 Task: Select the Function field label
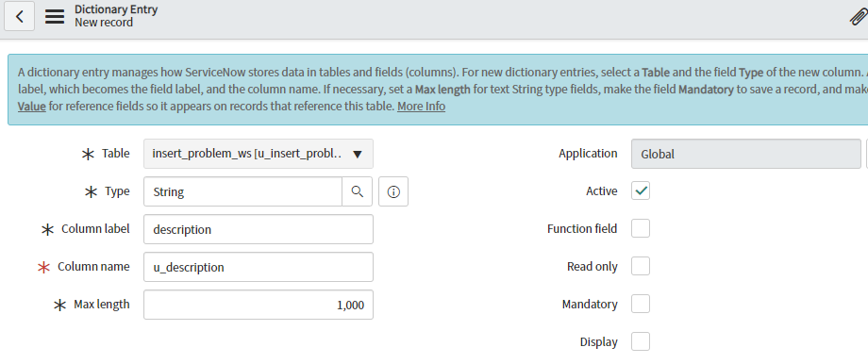tap(582, 229)
